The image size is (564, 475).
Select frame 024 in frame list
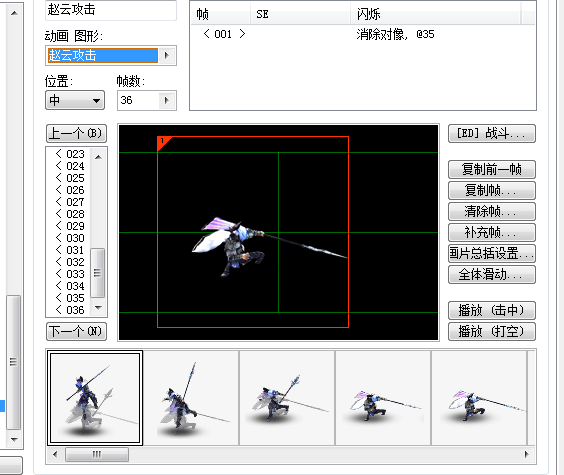[x=70, y=166]
